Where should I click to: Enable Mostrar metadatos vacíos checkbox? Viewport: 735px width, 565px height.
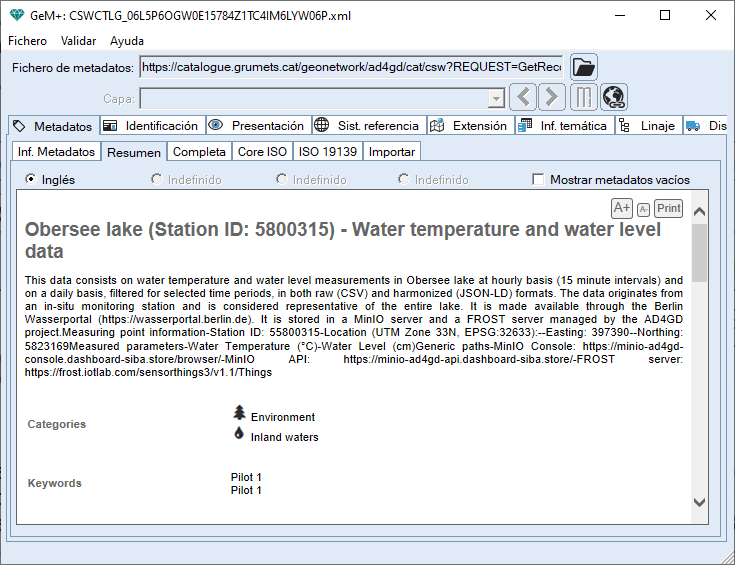click(x=539, y=180)
